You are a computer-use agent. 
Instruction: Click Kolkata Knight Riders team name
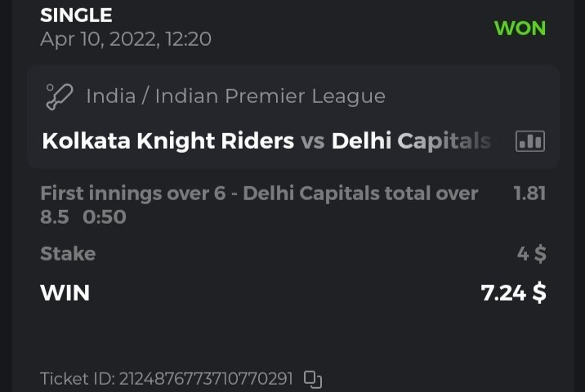(x=167, y=141)
